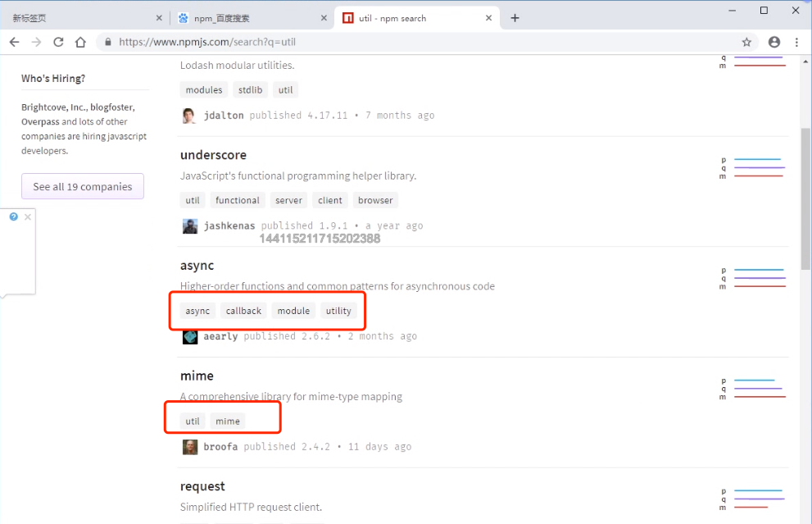Click the server keyword tag
812x524 pixels.
(288, 200)
